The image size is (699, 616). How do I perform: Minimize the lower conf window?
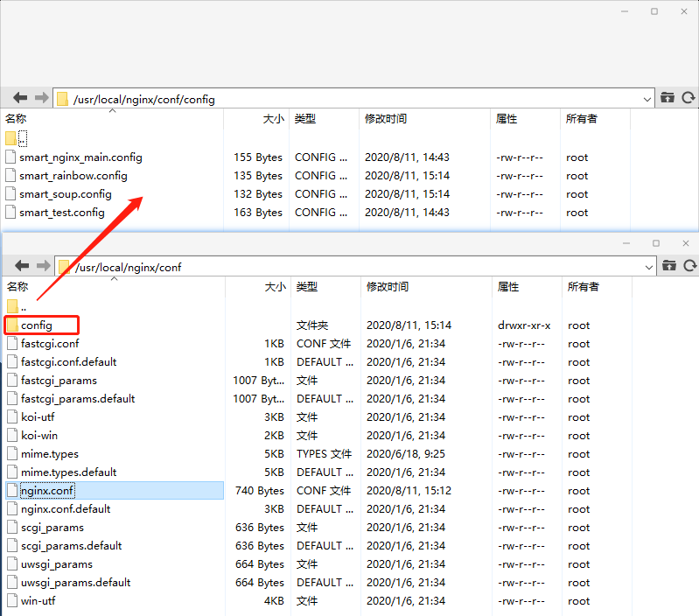click(x=626, y=243)
